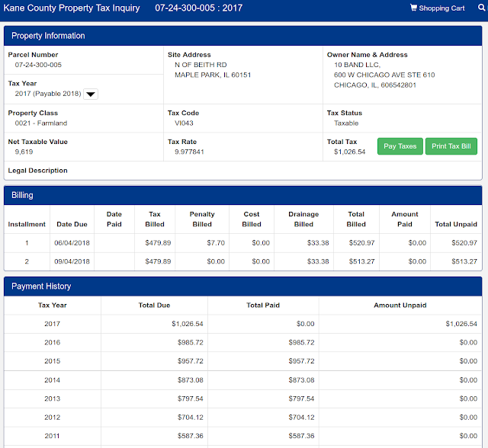Select due date 09/04/2018
This screenshot has width=488, height=448.
click(72, 261)
